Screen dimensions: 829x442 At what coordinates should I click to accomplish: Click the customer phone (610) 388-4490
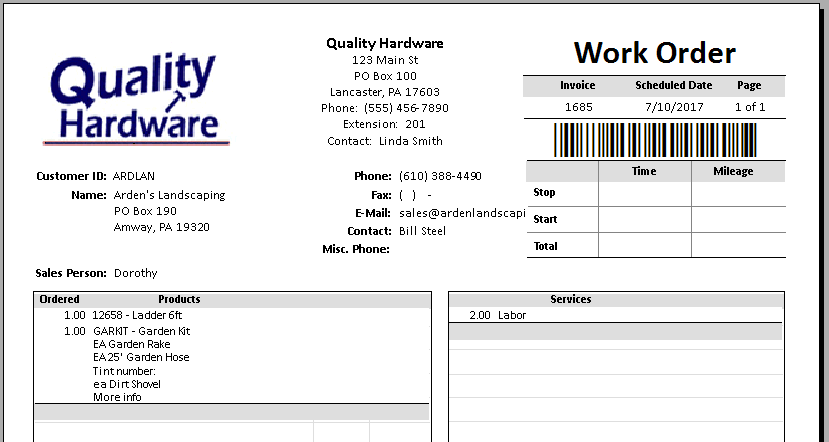440,176
